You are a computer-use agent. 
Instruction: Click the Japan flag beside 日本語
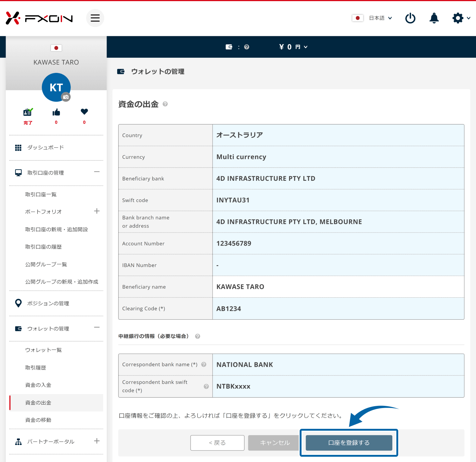click(358, 18)
